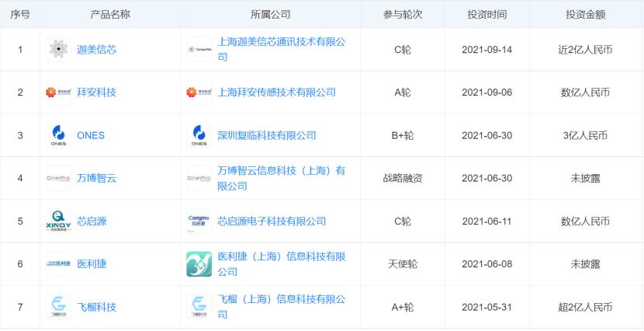Select the date 2021-06-30 in 万博智云 row

tap(487, 179)
